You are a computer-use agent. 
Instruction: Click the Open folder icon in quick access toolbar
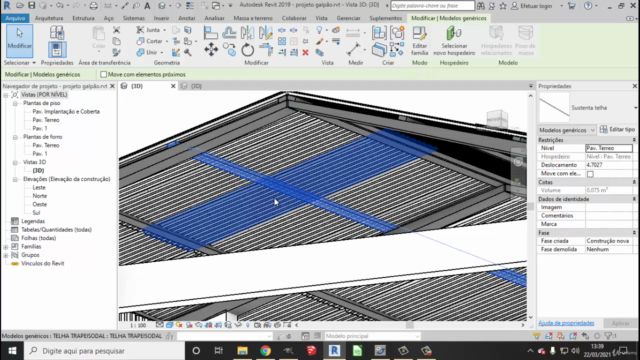coord(20,6)
